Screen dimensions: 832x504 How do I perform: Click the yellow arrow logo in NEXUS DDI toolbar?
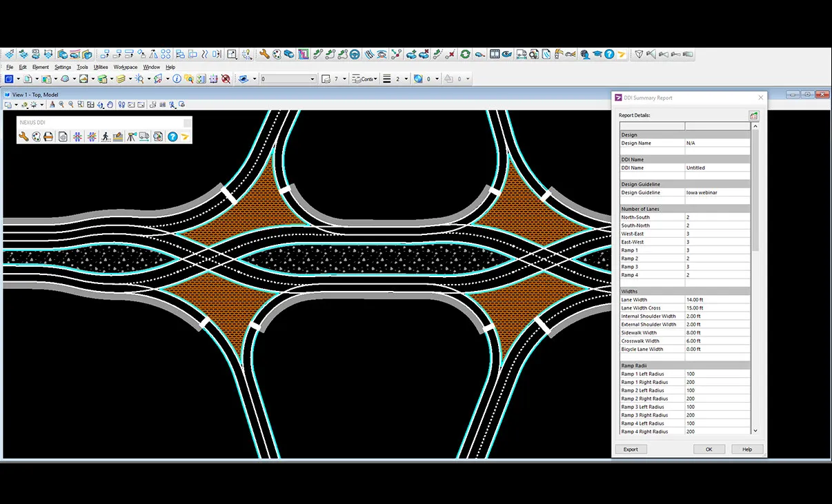click(186, 137)
